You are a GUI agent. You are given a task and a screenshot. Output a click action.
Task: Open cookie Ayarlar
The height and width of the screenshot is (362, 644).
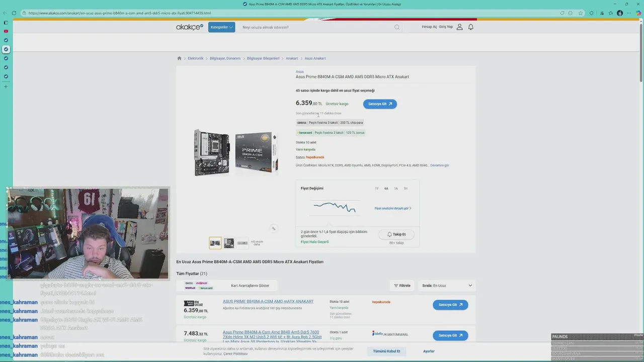pos(429,351)
